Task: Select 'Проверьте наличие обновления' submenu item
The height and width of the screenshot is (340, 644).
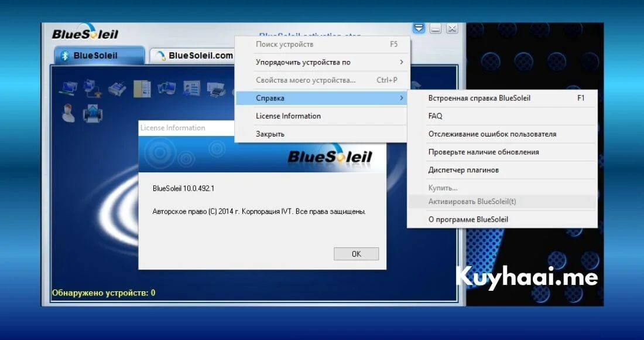Action: pyautogui.click(x=502, y=152)
